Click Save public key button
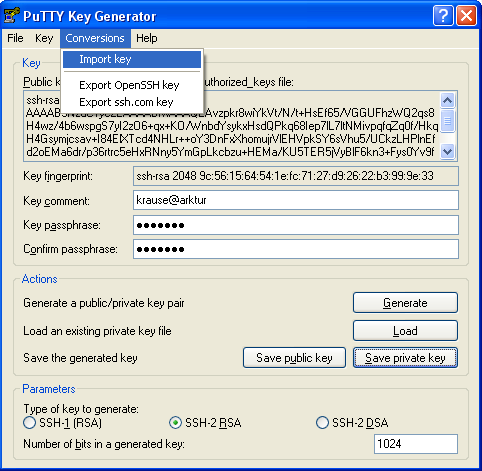482x471 pixels. coord(294,358)
